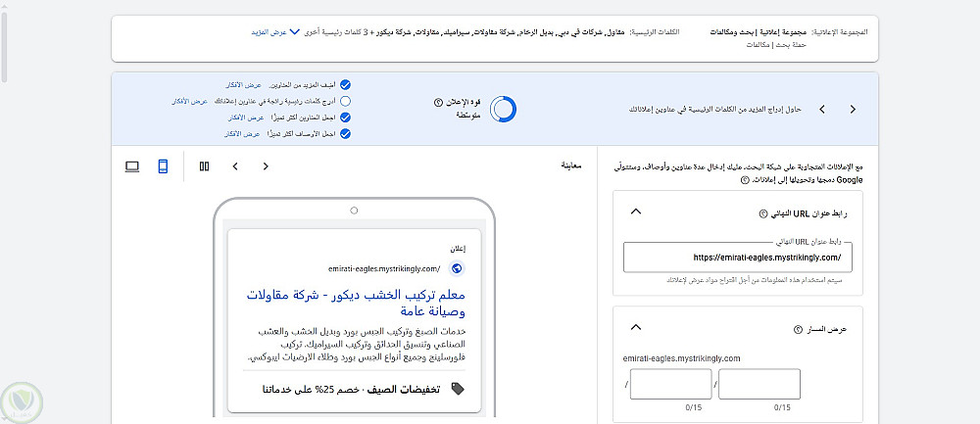
Task: Click checkmark for 'add more headlines' suggestion
Action: coord(345,85)
